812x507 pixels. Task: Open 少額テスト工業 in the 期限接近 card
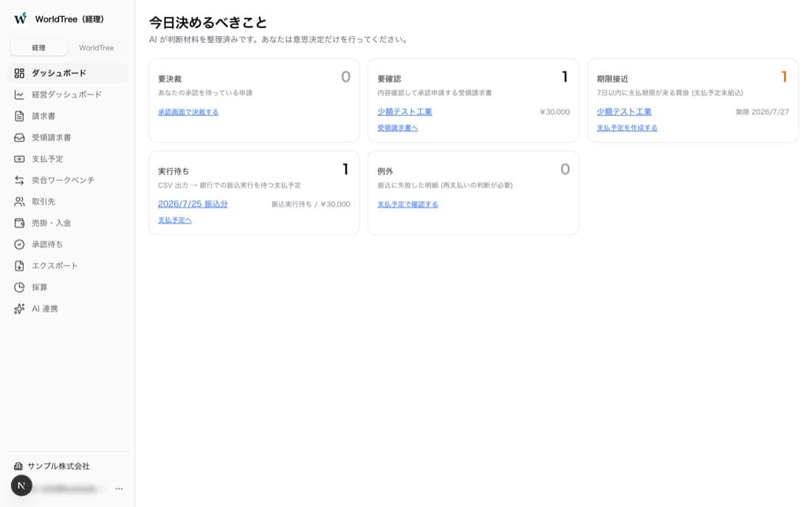coord(624,111)
